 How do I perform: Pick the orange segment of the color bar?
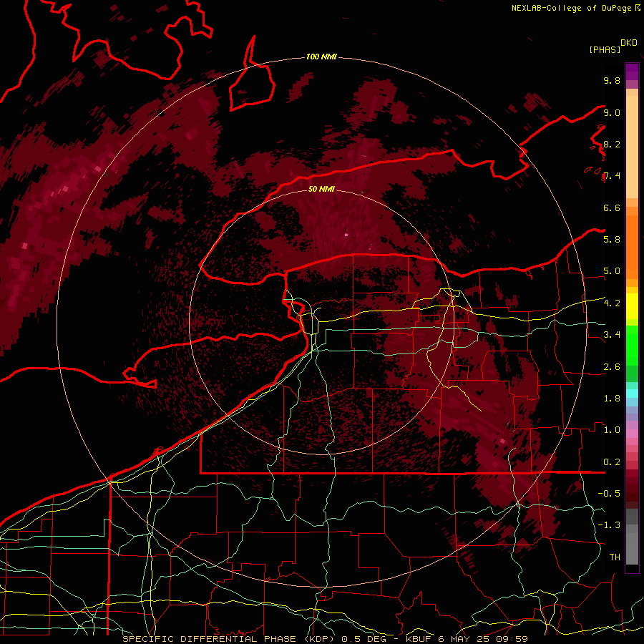tap(632, 246)
